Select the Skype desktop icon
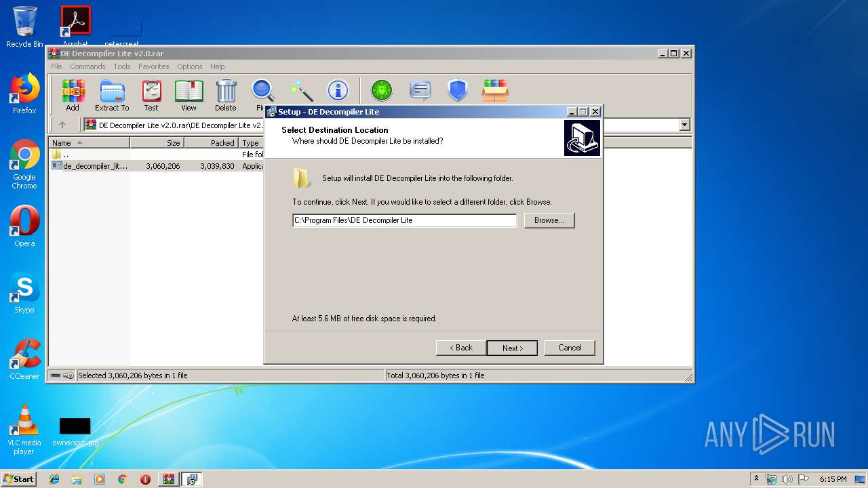The height and width of the screenshot is (488, 868). click(x=24, y=293)
